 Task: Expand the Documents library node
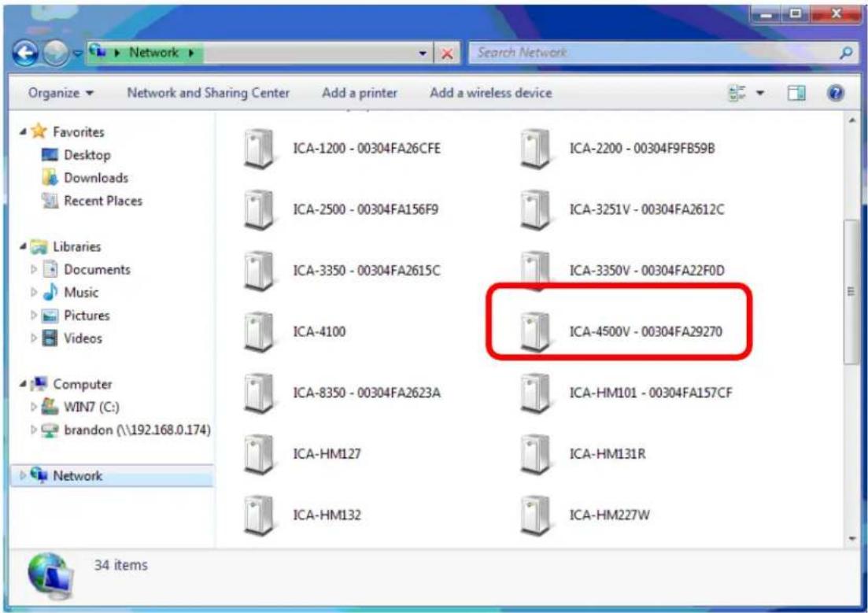[x=34, y=270]
